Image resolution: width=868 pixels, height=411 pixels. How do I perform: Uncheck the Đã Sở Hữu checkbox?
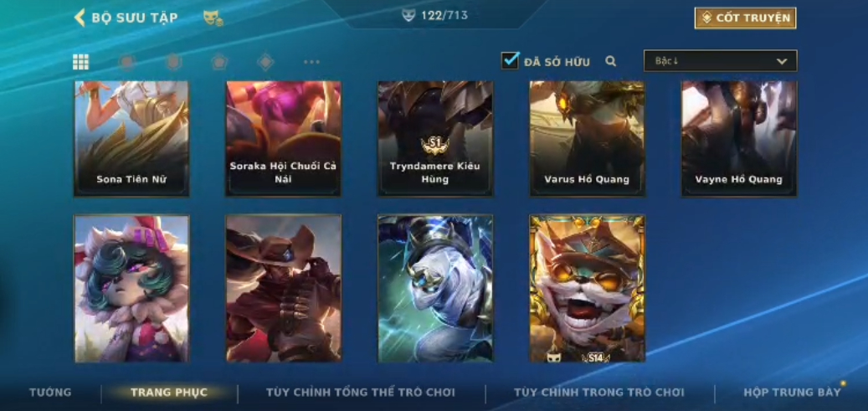click(x=510, y=60)
